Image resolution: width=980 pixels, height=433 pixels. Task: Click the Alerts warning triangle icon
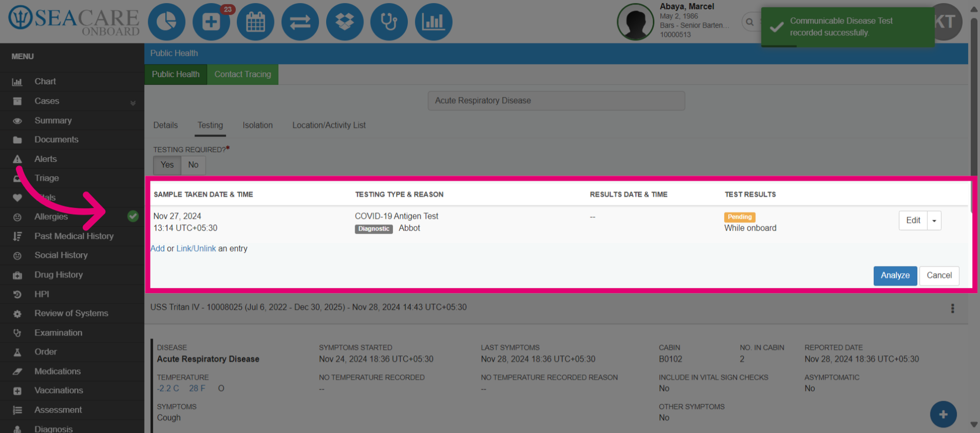click(17, 159)
